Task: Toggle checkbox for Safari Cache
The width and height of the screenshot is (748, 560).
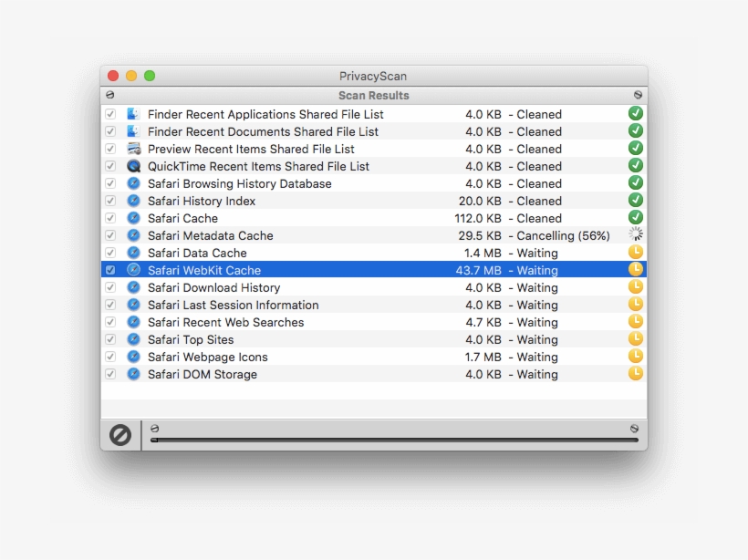Action: (x=110, y=218)
